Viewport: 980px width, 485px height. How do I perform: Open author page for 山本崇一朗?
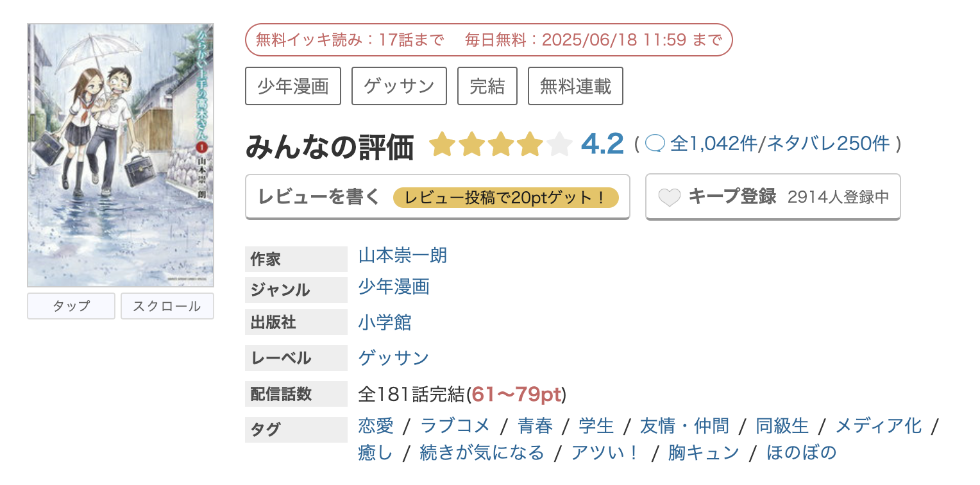[402, 255]
